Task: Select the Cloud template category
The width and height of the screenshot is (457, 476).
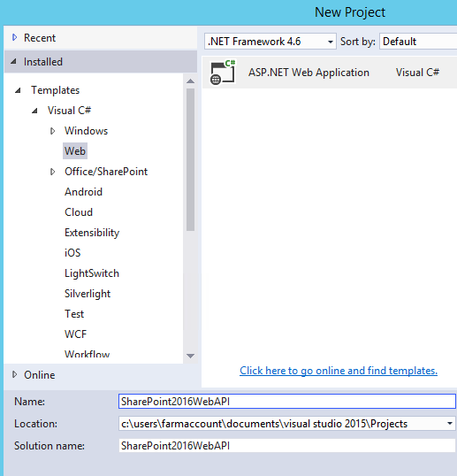Action: 79,212
